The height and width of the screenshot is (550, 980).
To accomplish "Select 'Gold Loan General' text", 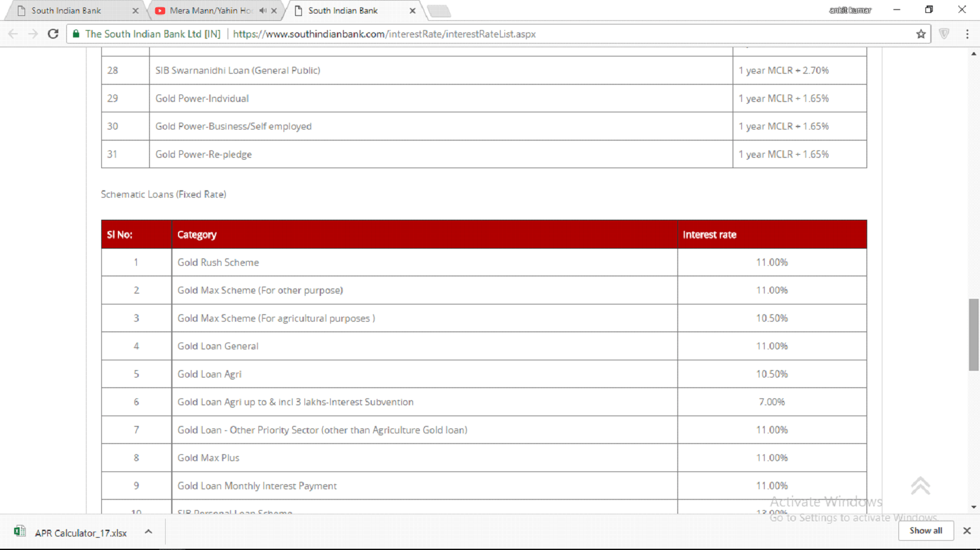I will coord(218,346).
